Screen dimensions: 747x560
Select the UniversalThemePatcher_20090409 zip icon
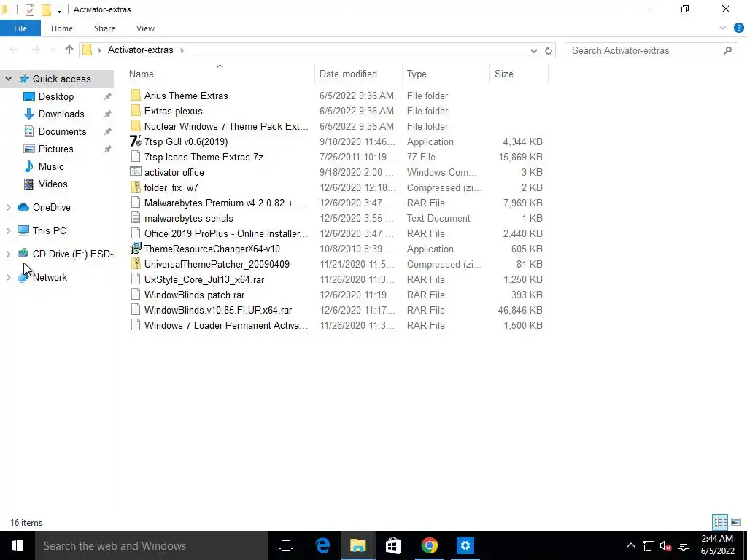tap(136, 264)
